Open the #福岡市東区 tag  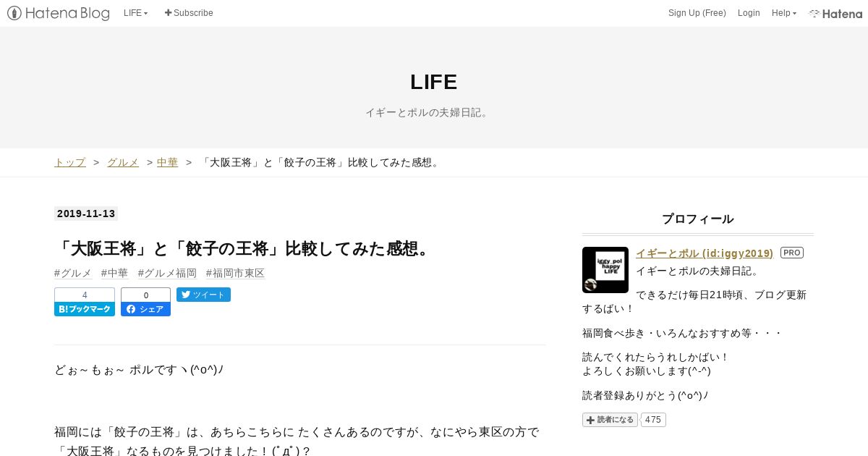pyautogui.click(x=235, y=273)
